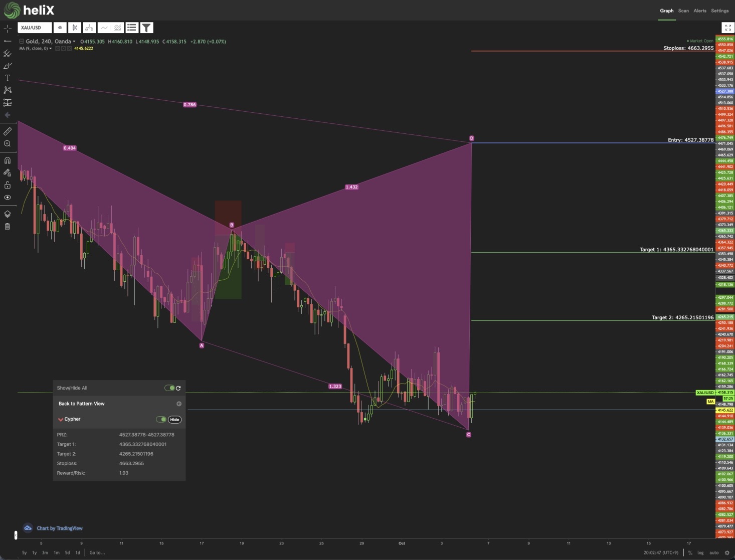Open the filter funnel icon
The width and height of the screenshot is (735, 560).
(146, 28)
